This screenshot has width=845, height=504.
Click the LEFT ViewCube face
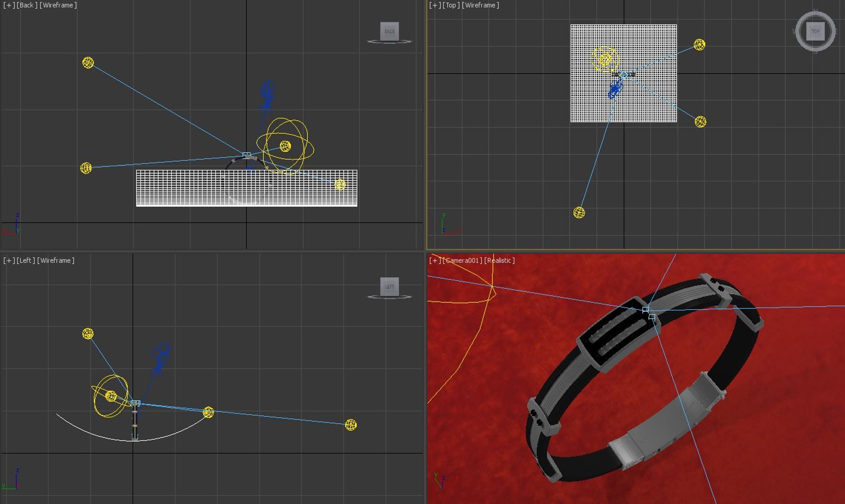point(390,287)
